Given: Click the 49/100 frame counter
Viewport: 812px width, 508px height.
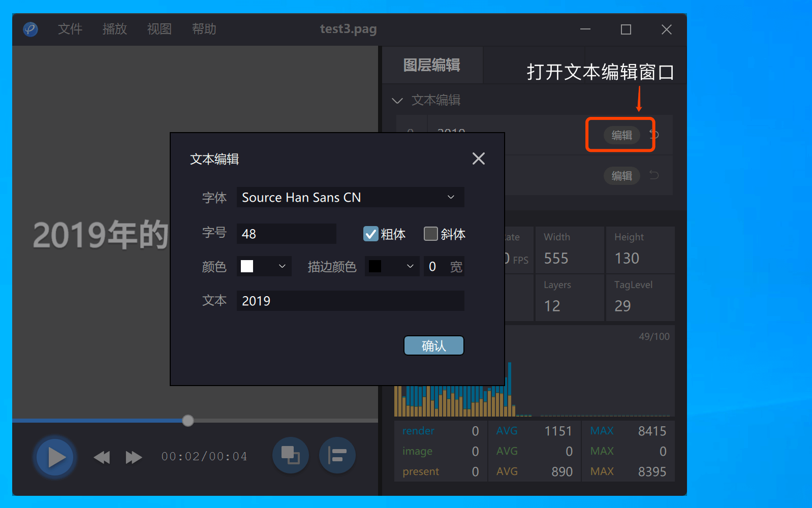Looking at the screenshot, I should coord(654,337).
